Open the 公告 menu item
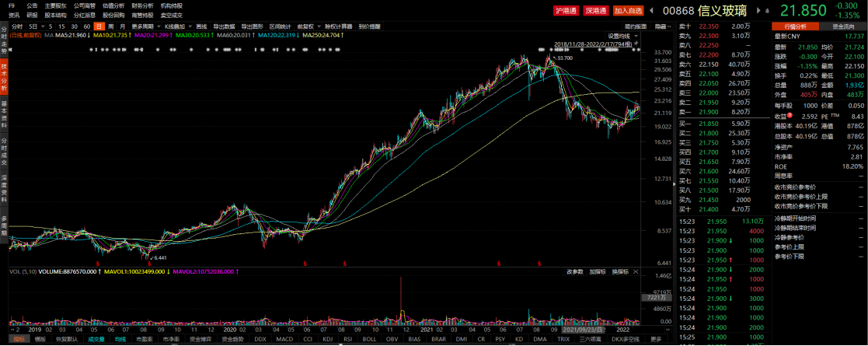This screenshot has width=868, height=346. tap(32, 5)
